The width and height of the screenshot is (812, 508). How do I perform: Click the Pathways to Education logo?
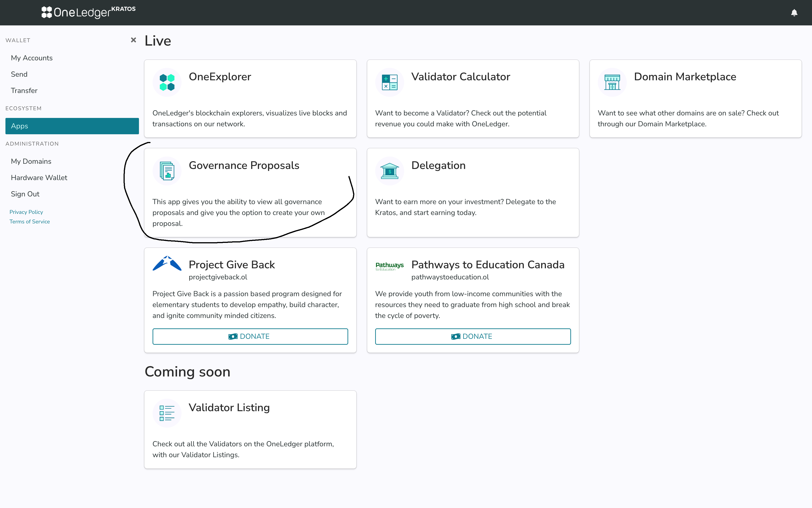click(x=389, y=266)
